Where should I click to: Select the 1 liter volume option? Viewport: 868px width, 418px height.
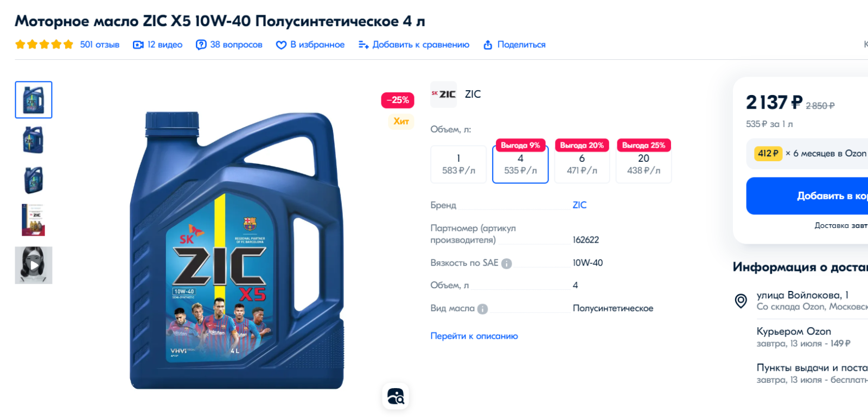(458, 164)
